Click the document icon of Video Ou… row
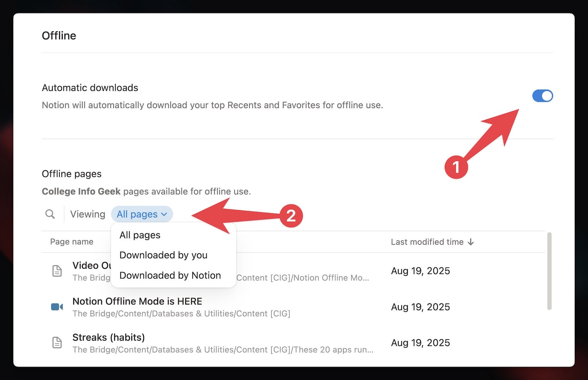 (57, 271)
